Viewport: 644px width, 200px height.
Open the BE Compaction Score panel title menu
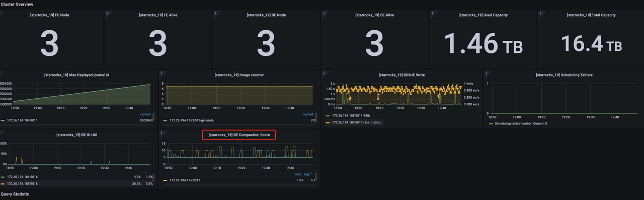pyautogui.click(x=239, y=135)
